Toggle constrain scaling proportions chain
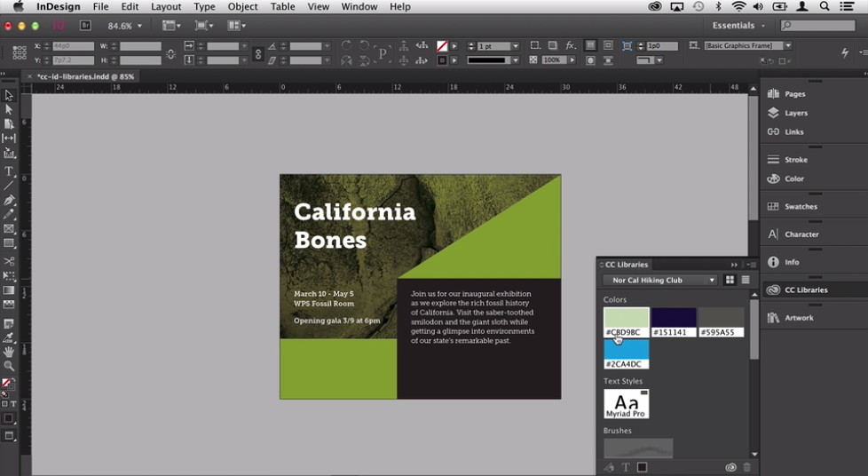Image resolution: width=868 pixels, height=476 pixels. pyautogui.click(x=258, y=54)
